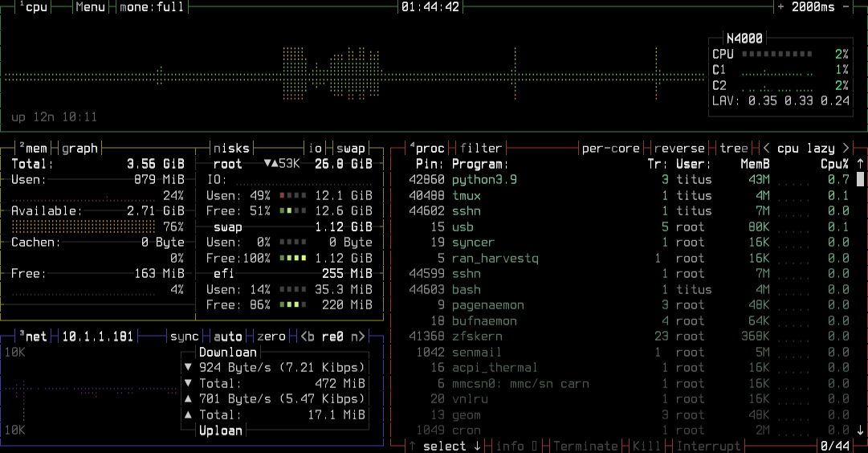The image size is (868, 453).
Task: Toggle the io mode in disks panel
Action: [x=315, y=148]
